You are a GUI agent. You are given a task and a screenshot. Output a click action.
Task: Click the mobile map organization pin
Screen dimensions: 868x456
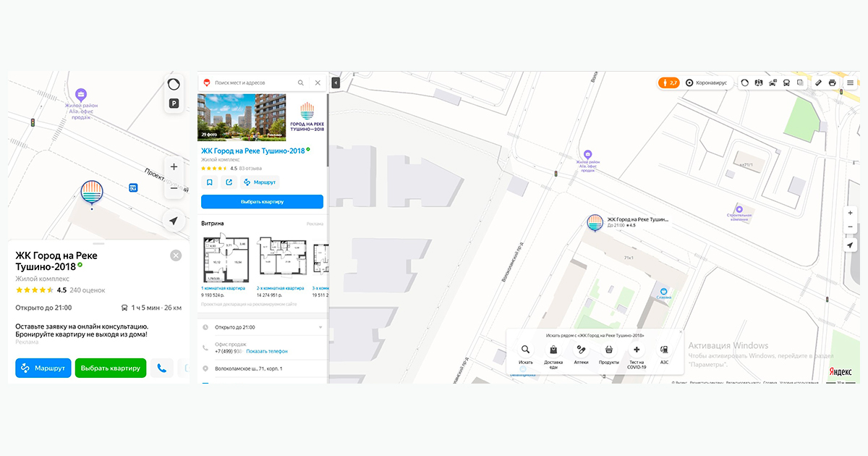pyautogui.click(x=91, y=193)
